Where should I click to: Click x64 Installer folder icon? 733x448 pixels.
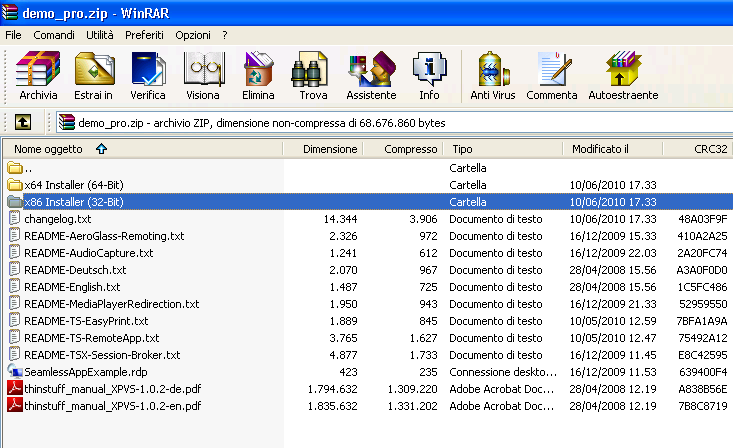pos(15,185)
